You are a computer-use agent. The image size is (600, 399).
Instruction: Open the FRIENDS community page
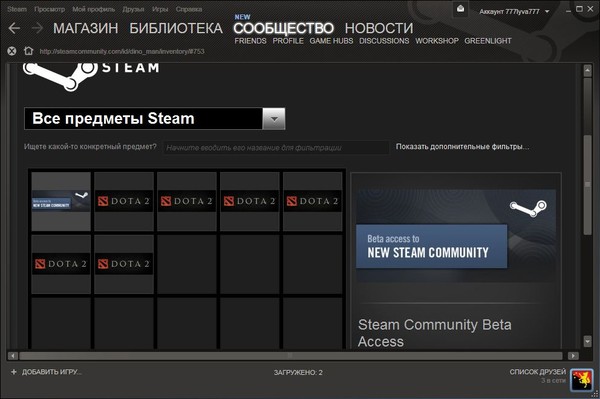[250, 41]
